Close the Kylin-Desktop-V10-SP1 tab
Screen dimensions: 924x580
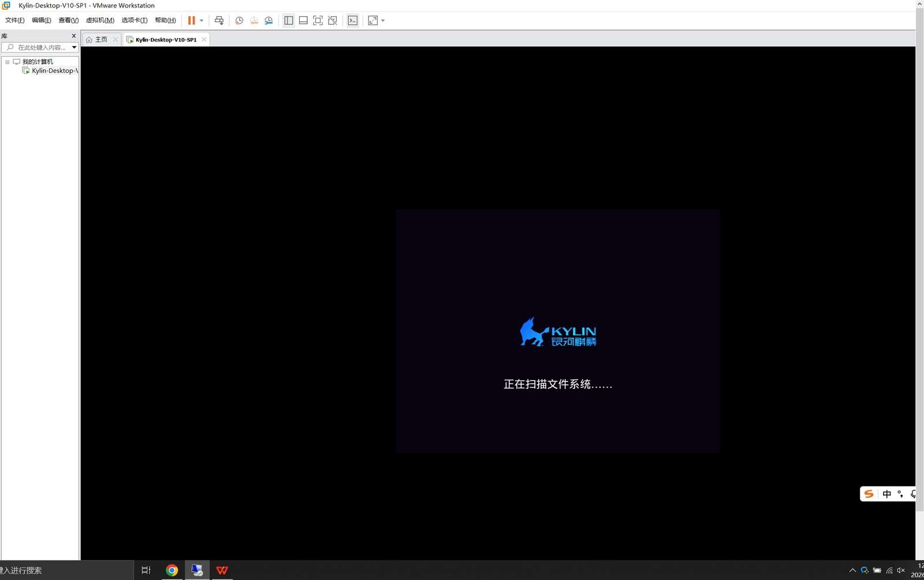[x=204, y=39]
